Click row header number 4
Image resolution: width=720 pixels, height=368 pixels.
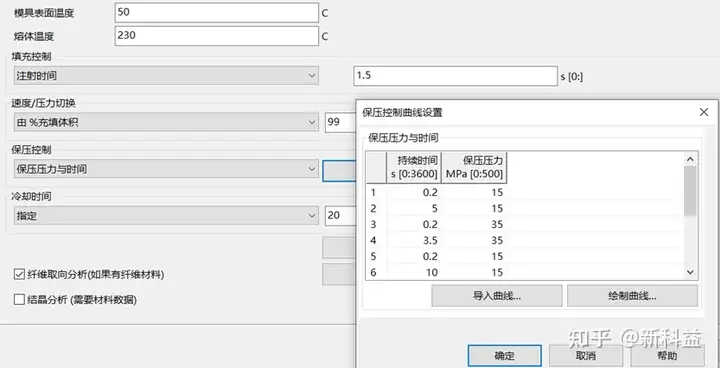coord(376,241)
